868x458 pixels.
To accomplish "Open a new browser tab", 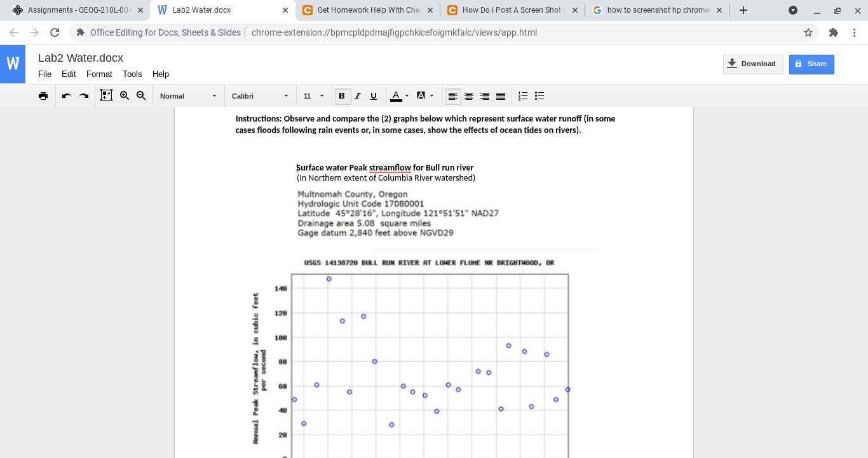I will point(743,10).
